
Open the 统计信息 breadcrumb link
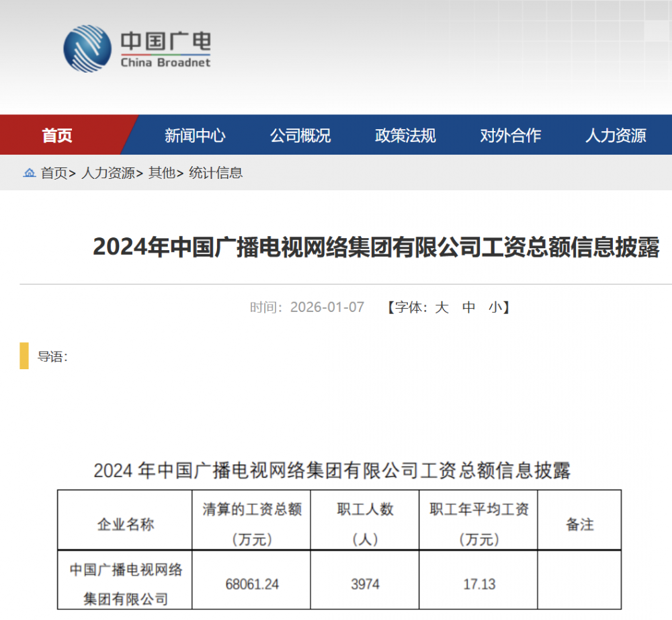pyautogui.click(x=216, y=173)
